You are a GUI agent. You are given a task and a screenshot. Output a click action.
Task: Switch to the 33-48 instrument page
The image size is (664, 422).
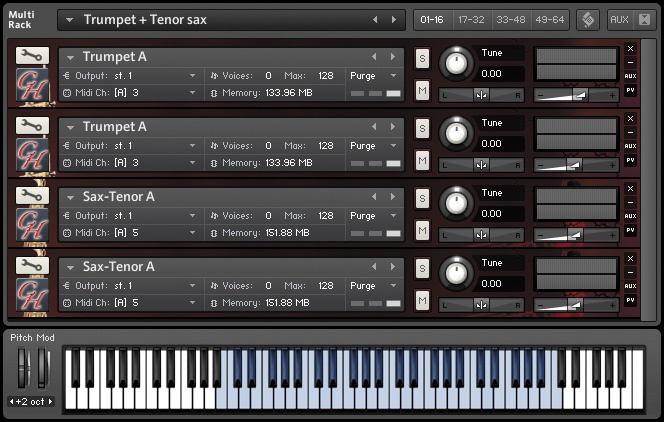pyautogui.click(x=511, y=19)
